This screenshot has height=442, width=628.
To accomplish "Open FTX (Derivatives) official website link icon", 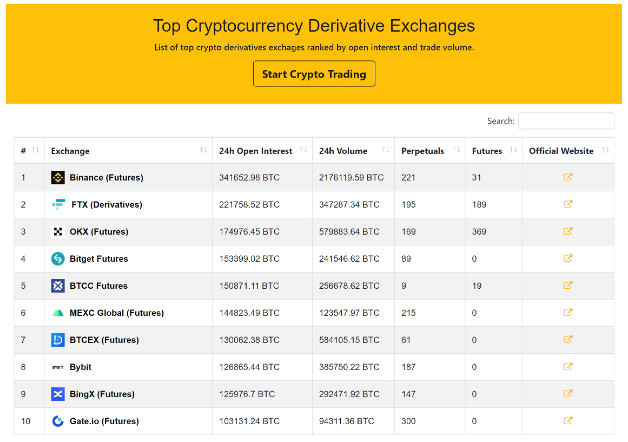I will (x=568, y=204).
